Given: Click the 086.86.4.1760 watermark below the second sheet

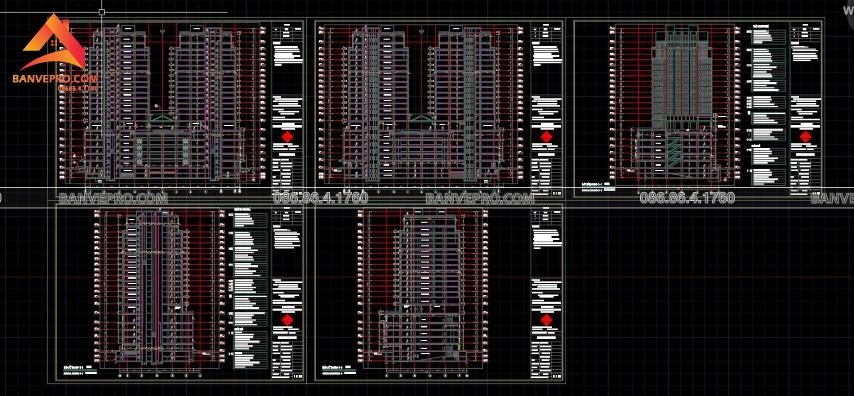Looking at the screenshot, I should pos(320,198).
